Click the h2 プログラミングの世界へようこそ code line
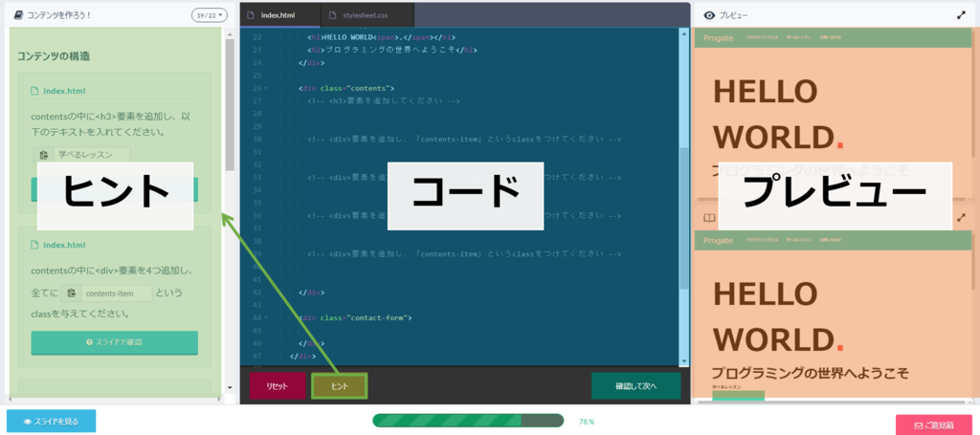Image resolution: width=980 pixels, height=435 pixels. point(391,50)
